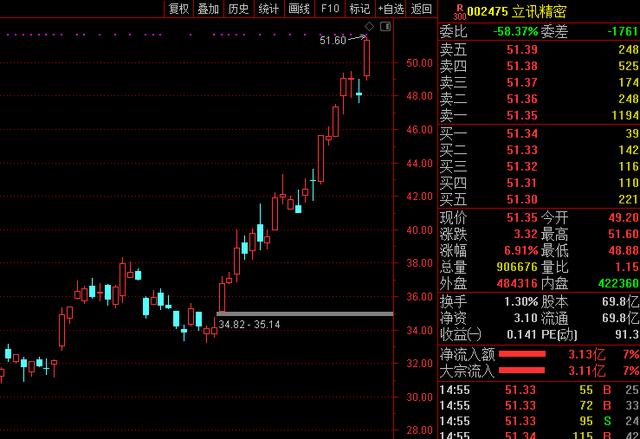Image resolution: width=640 pixels, height=439 pixels.
Task: Click the 50.00 price axis label
Action: tap(419, 63)
